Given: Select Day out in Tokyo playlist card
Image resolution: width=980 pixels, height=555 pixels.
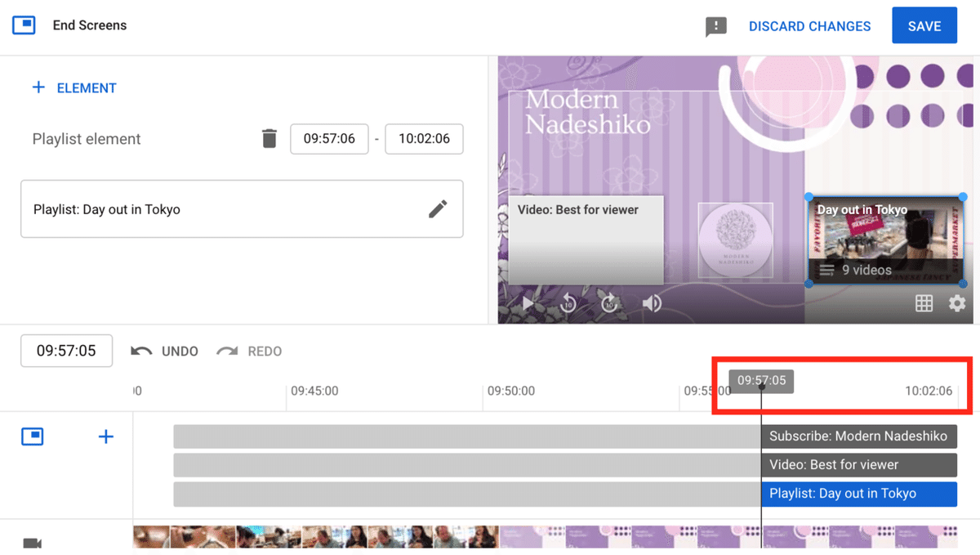Looking at the screenshot, I should click(x=885, y=240).
